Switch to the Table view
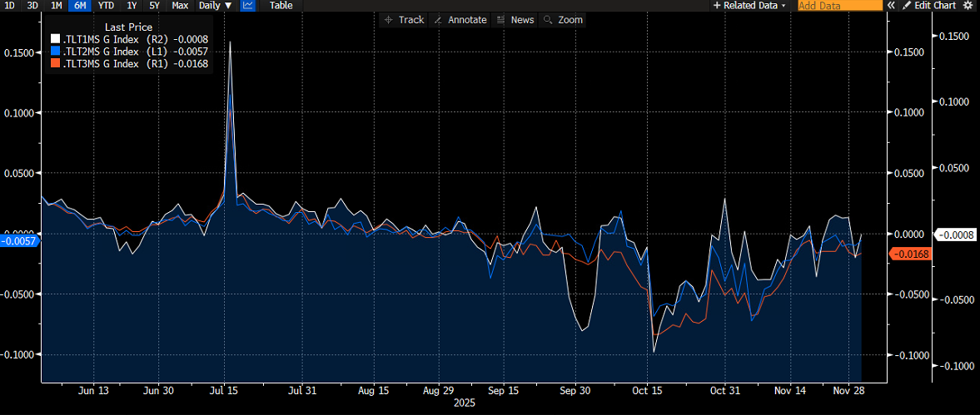 tap(281, 5)
